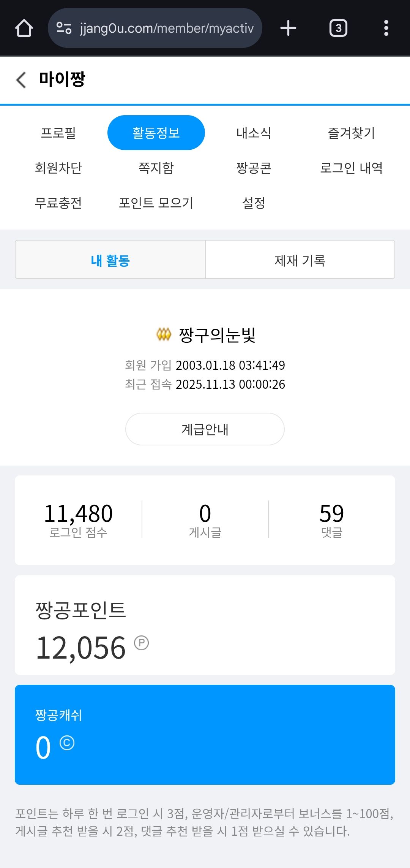This screenshot has width=410, height=868.
Task: Open the 포인트 모으기 page
Action: pyautogui.click(x=156, y=203)
